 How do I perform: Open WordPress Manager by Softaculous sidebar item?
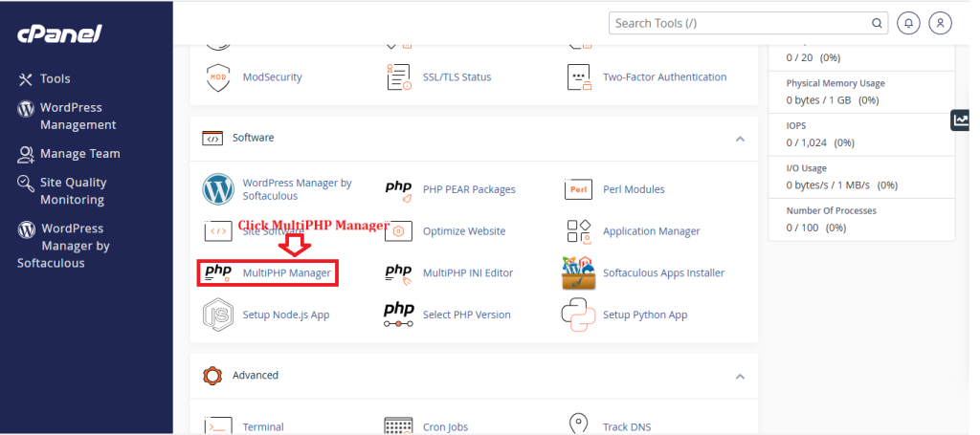click(63, 246)
